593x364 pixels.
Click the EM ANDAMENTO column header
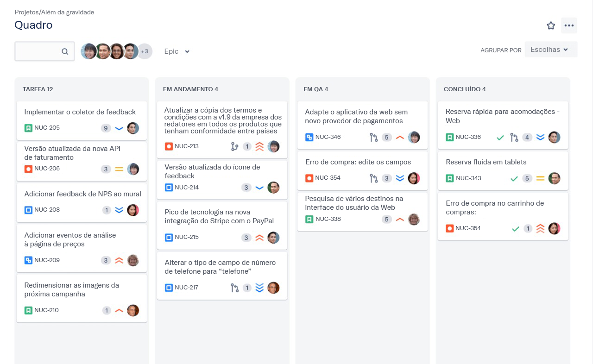[x=190, y=89]
